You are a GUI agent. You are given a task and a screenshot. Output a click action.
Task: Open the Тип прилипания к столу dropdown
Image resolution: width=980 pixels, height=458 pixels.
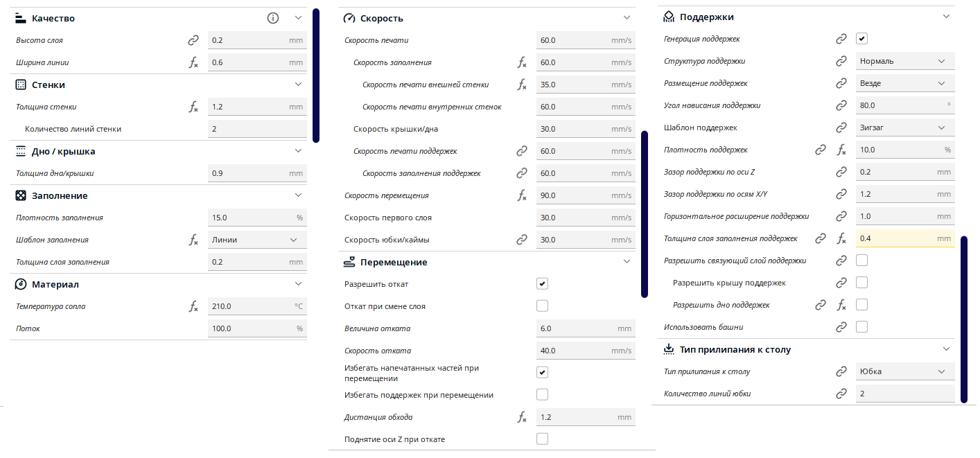coord(905,371)
